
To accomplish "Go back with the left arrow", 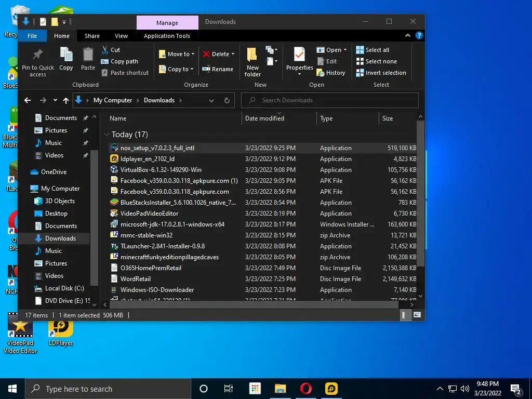I will tap(28, 100).
